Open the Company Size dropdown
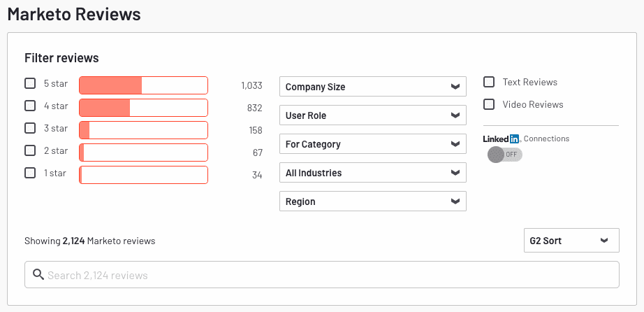The height and width of the screenshot is (312, 644). click(x=373, y=87)
